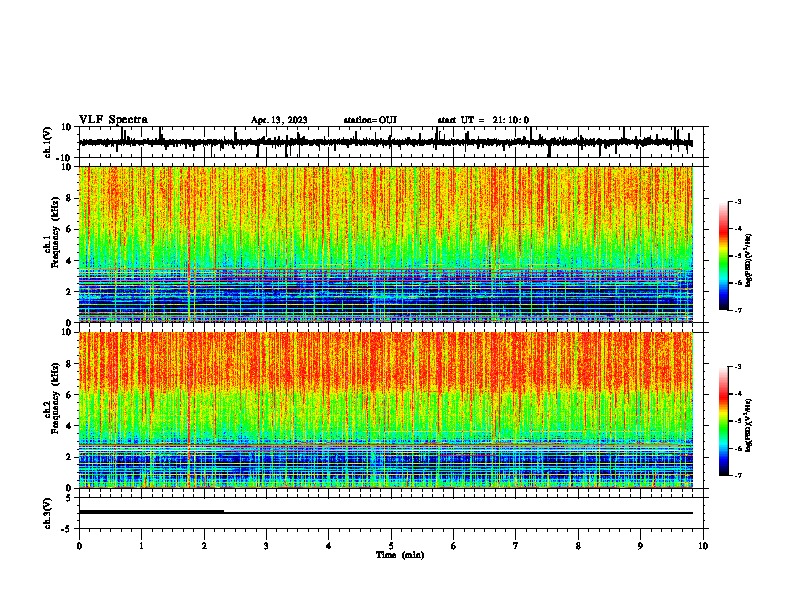Viewport: 792px width, 612px height.
Task: Click the ch.1 'Frequency (kHz)' axis label
Action: (55, 233)
